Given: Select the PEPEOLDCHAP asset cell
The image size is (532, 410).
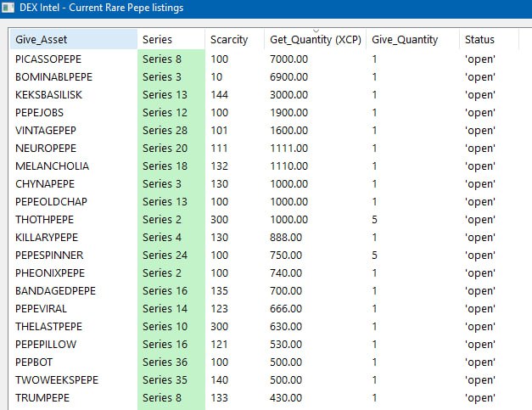Looking at the screenshot, I should pos(51,202).
